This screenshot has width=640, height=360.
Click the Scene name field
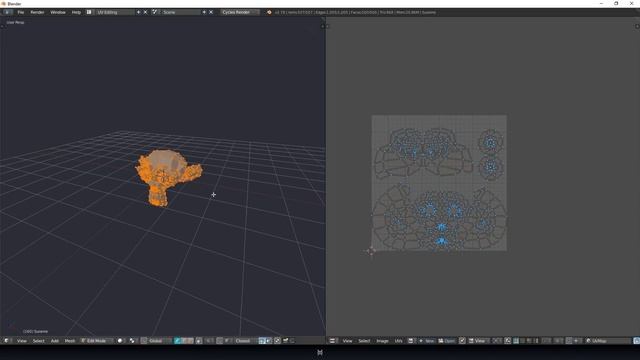(x=180, y=12)
